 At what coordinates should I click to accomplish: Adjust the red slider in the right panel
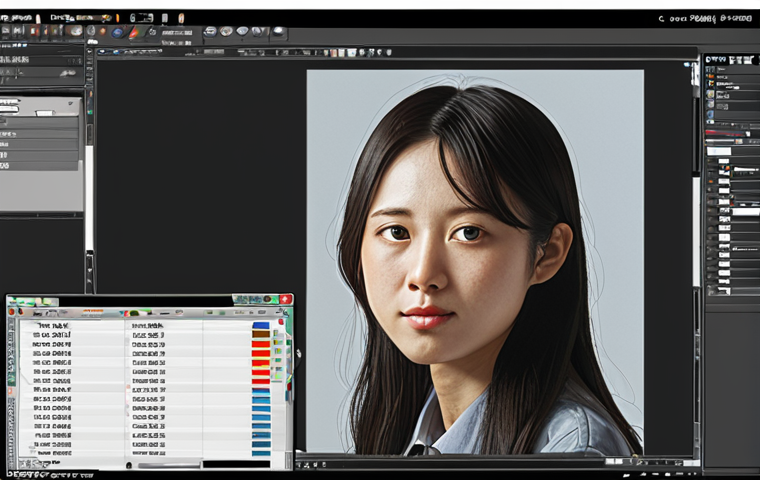coord(727,132)
